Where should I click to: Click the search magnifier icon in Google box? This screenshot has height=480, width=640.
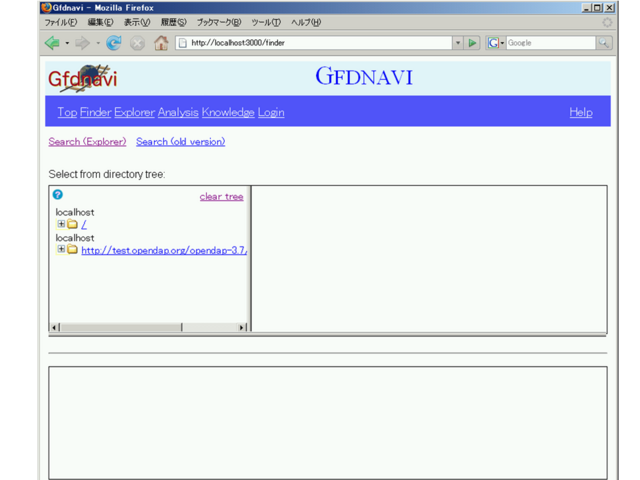(603, 43)
